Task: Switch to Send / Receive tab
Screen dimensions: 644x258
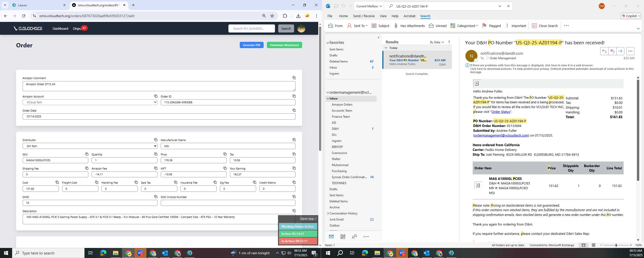Action: (364, 16)
